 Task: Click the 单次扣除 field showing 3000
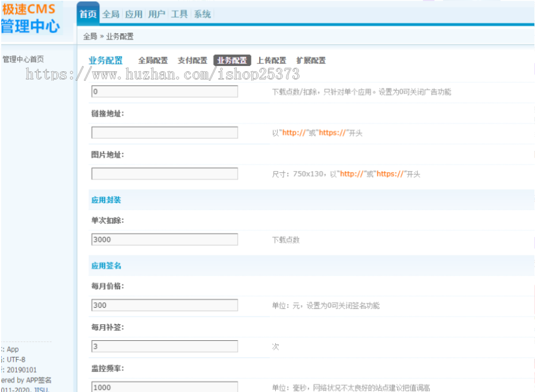tap(165, 239)
